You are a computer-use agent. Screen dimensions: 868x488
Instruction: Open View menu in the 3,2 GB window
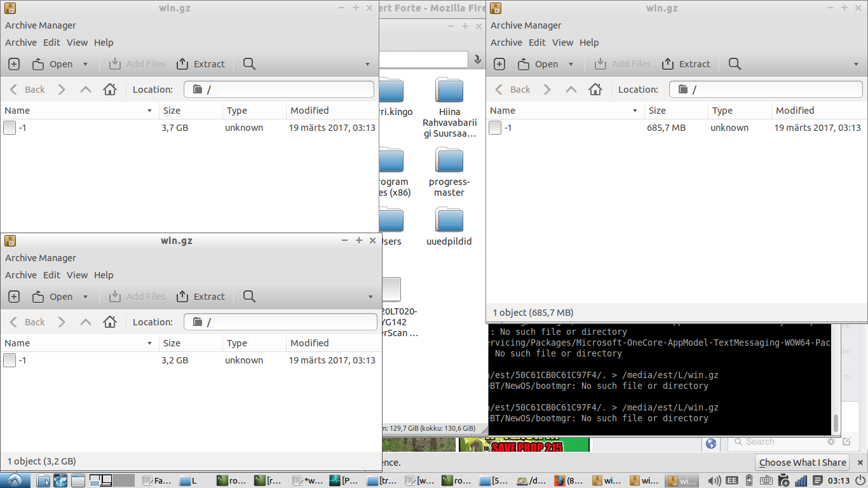click(77, 275)
